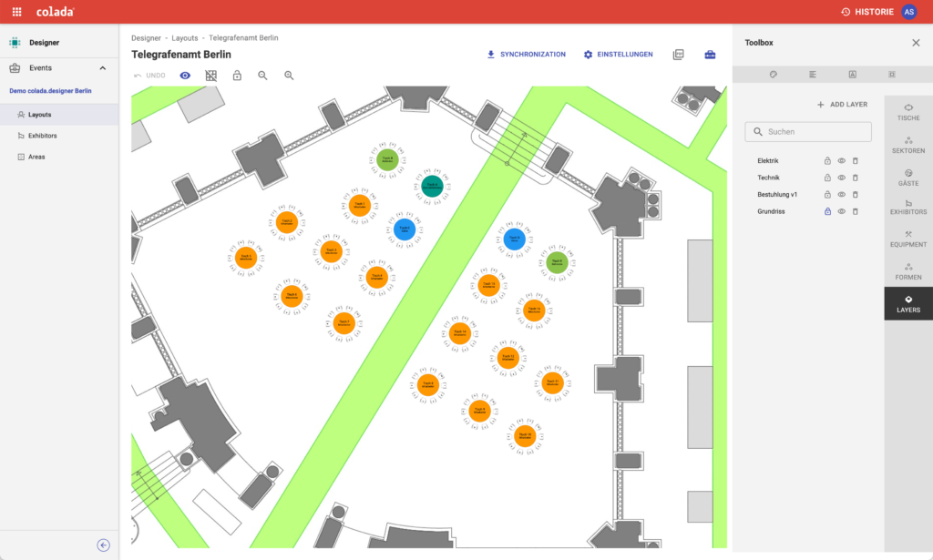Collapse the Events section chevron
Image resolution: width=933 pixels, height=560 pixels.
pyautogui.click(x=102, y=68)
